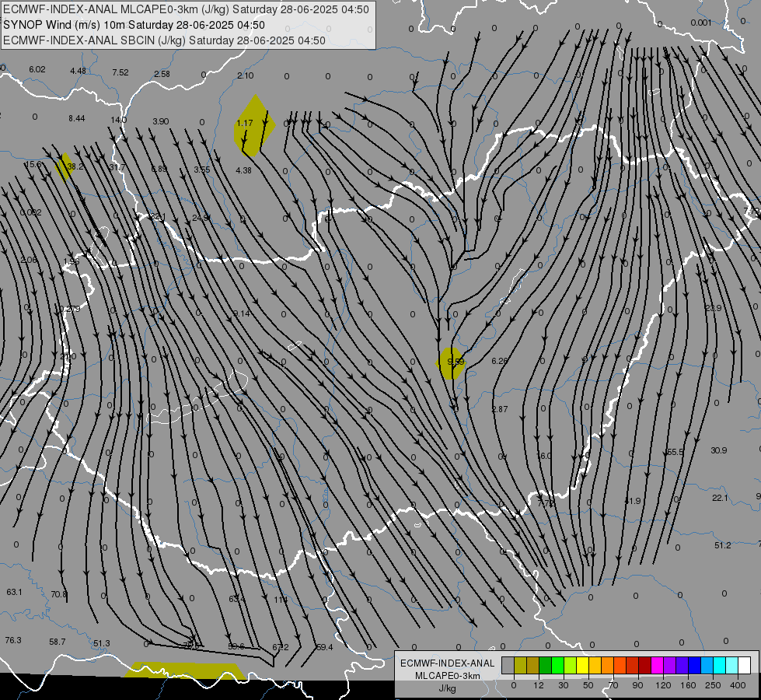Select the olive hexagon labeled 9.59
The height and width of the screenshot is (700, 761).
tap(452, 363)
